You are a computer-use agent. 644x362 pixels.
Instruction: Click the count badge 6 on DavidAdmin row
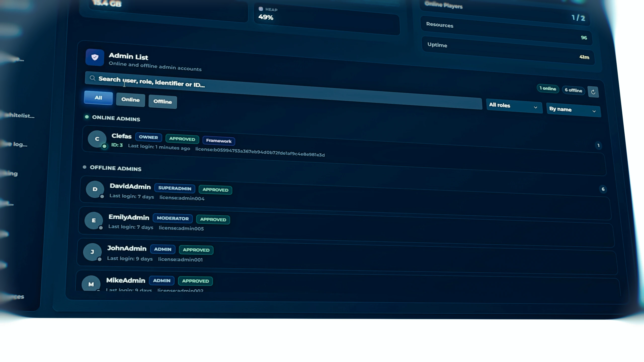pos(603,189)
